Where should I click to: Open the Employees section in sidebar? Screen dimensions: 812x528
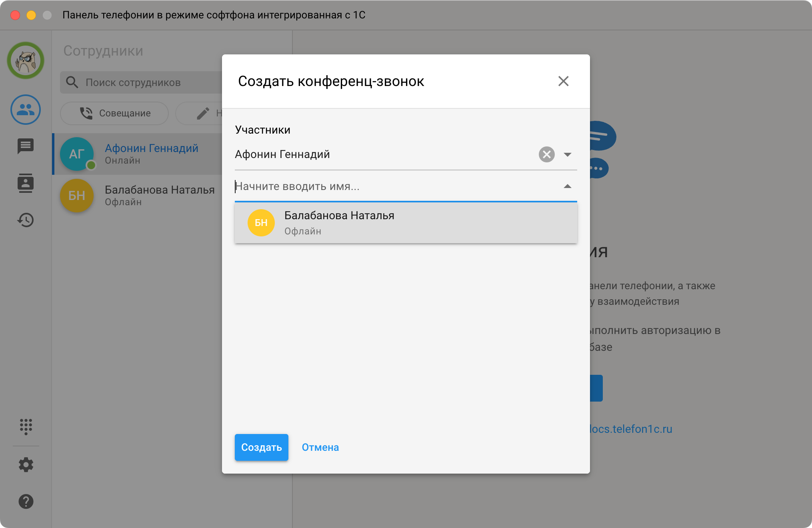(26, 110)
